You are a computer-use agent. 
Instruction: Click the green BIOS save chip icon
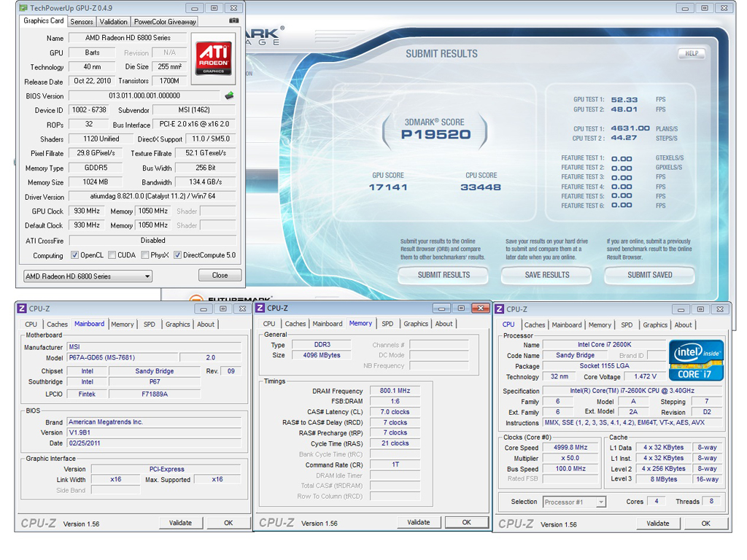[x=229, y=96]
